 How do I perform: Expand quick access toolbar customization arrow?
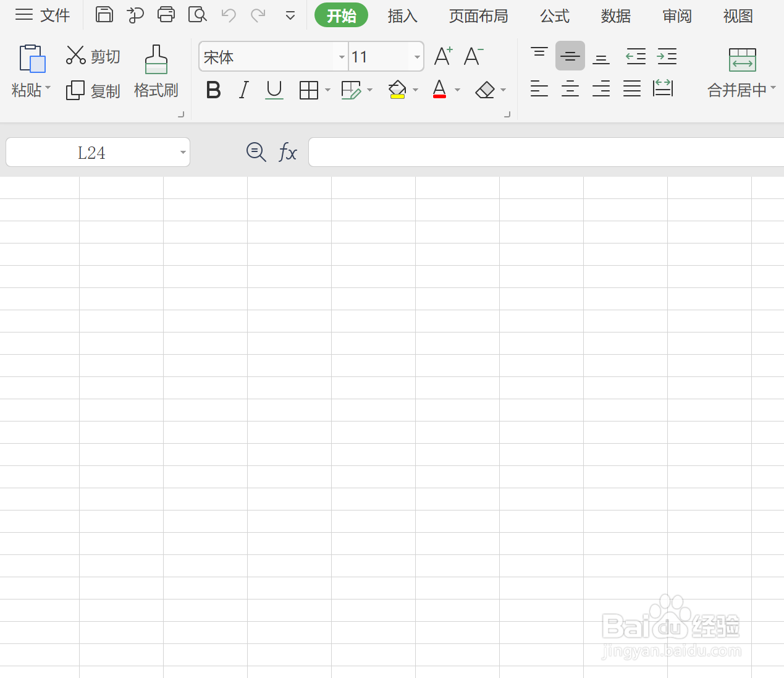[x=290, y=15]
